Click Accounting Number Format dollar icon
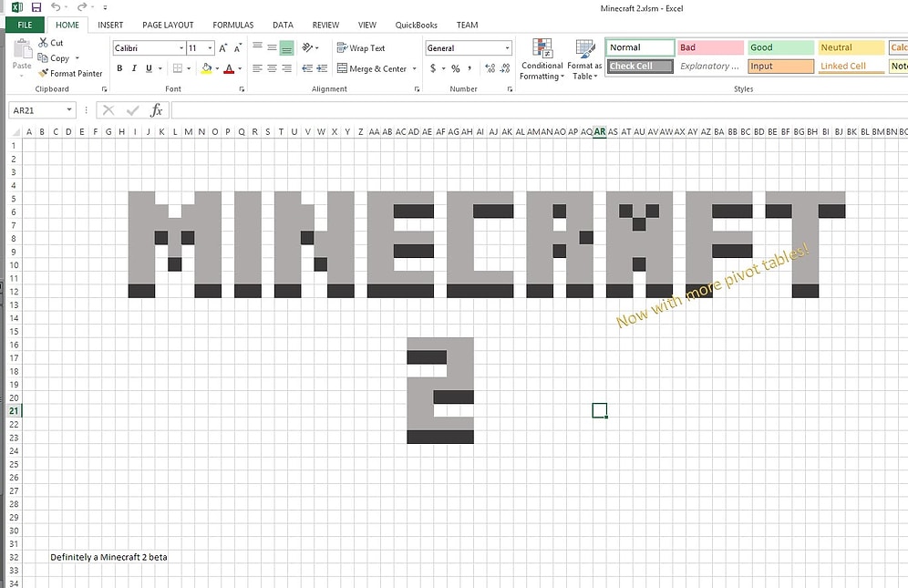Viewport: 908px width, 588px height. 432,68
